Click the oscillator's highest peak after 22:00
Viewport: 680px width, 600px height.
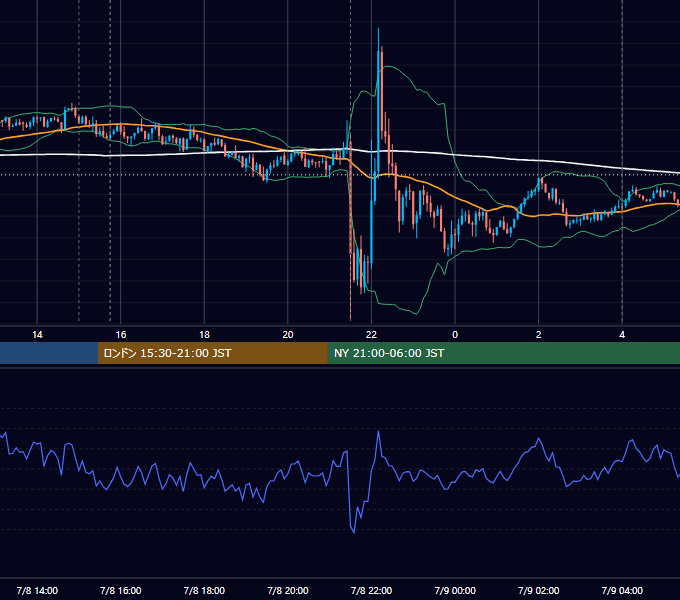pyautogui.click(x=379, y=432)
